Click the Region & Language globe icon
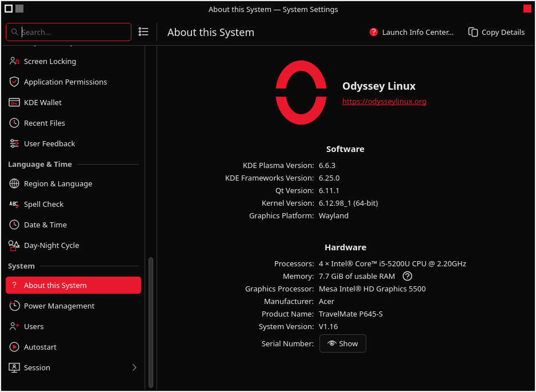The image size is (536, 392). click(14, 183)
